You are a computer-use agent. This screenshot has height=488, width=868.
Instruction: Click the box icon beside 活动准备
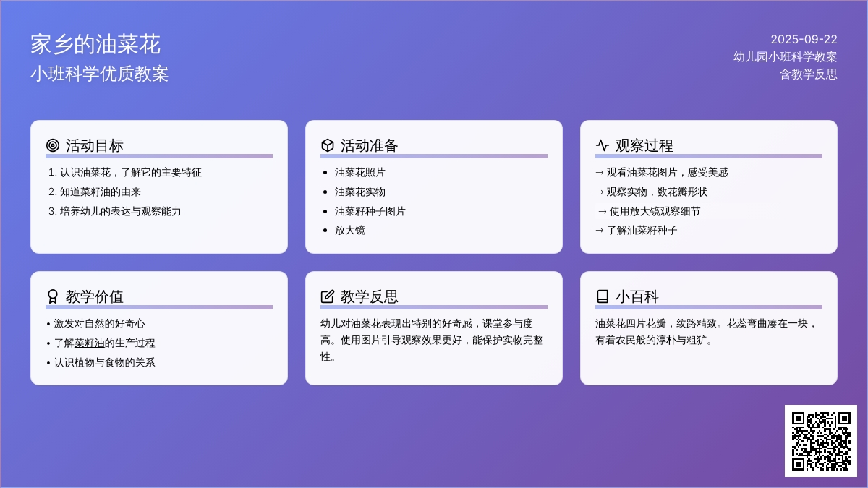(328, 145)
